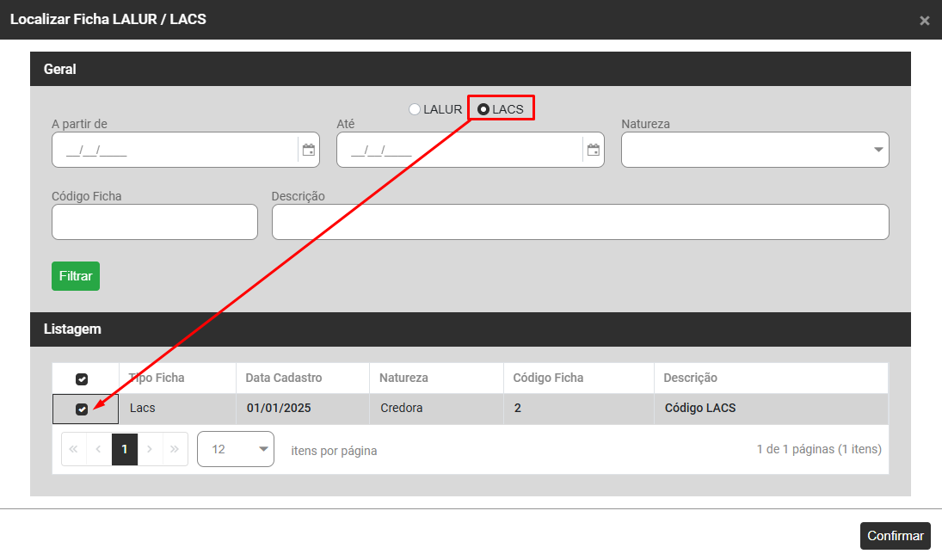The height and width of the screenshot is (560, 942).
Task: Open calendar picker for A partir de
Action: point(308,150)
